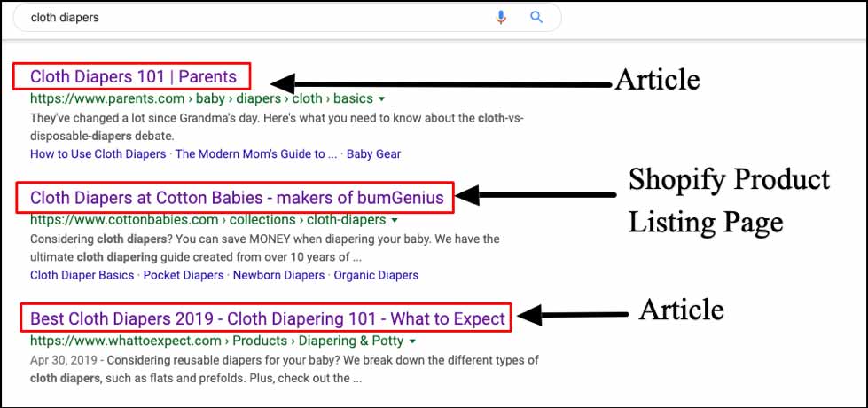Open 'Best Cloth Diapers 2019' What to Expect result
The width and height of the screenshot is (868, 408).
(x=267, y=318)
